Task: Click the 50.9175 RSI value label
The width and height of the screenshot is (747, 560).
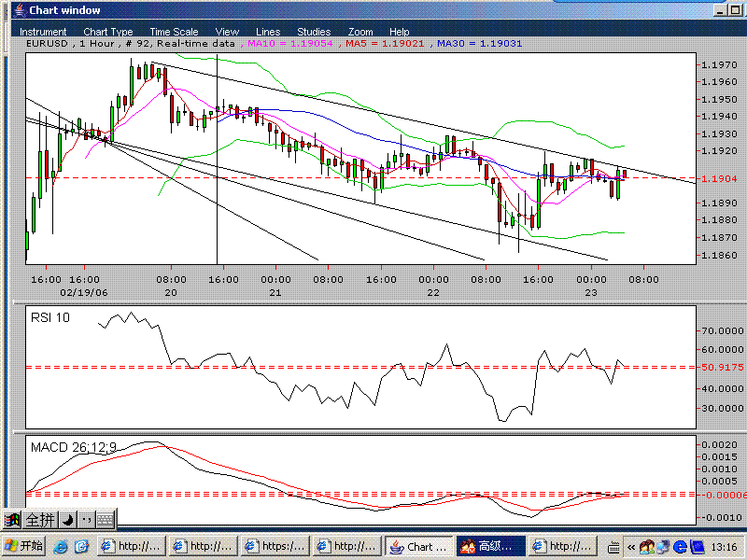Action: [x=723, y=367]
